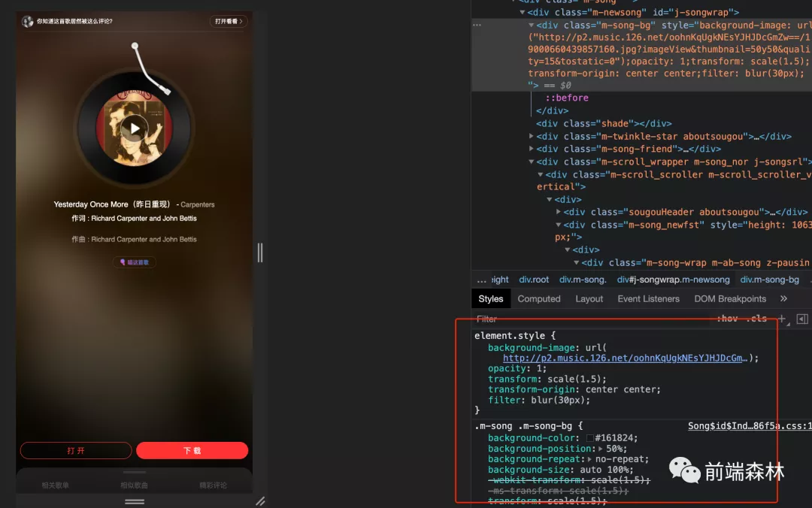Click the bottom horizontal resize handle
812x508 pixels.
tap(135, 501)
